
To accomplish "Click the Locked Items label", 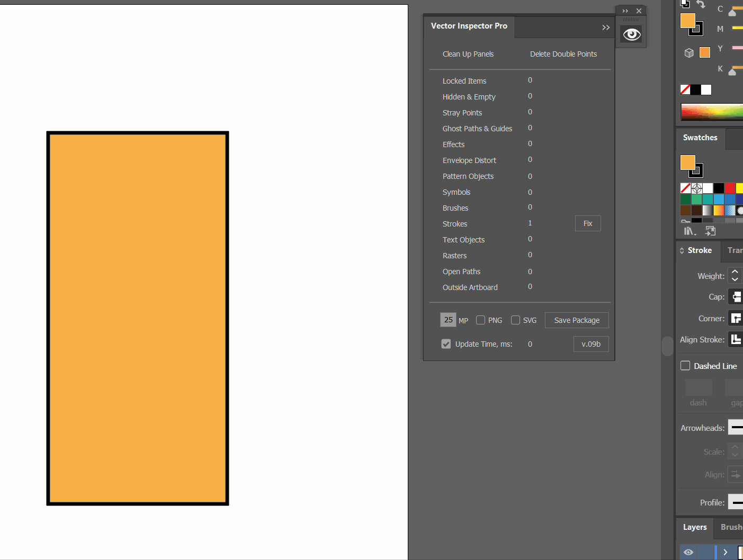I will (464, 81).
